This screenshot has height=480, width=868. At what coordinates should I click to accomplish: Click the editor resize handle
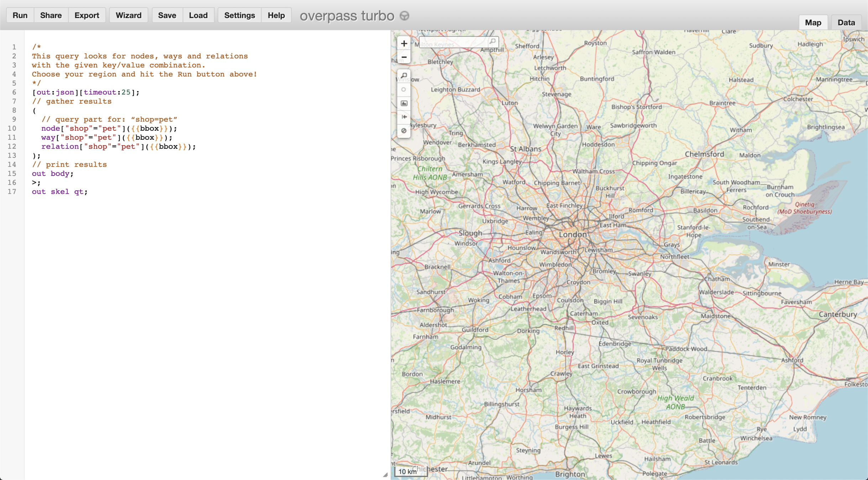coord(385,475)
